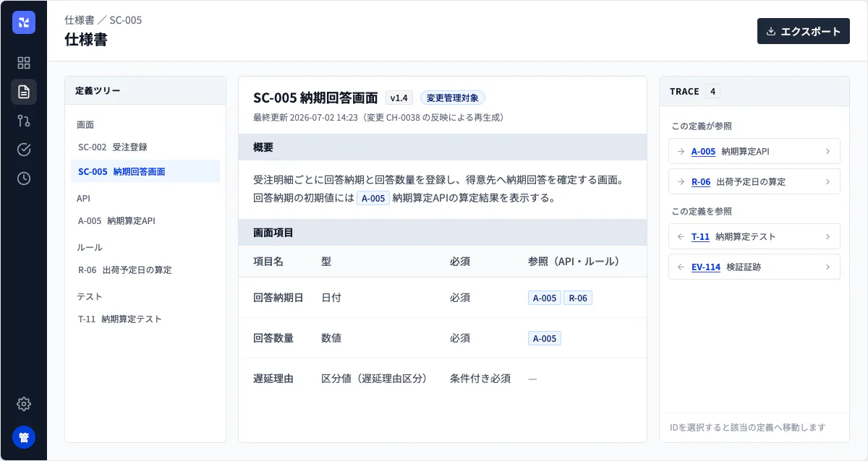Viewport: 868px width, 461px height.
Task: Click the user avatar labeled 管
Action: tap(24, 437)
